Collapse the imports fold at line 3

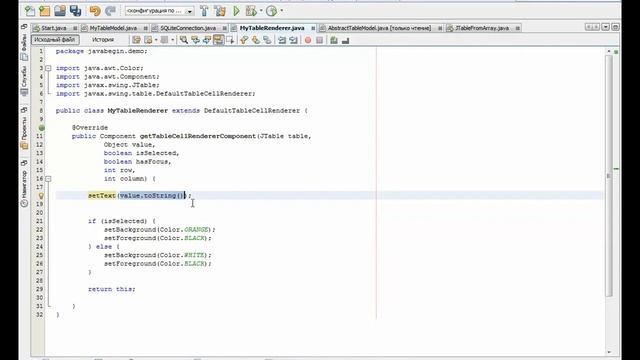48,68
